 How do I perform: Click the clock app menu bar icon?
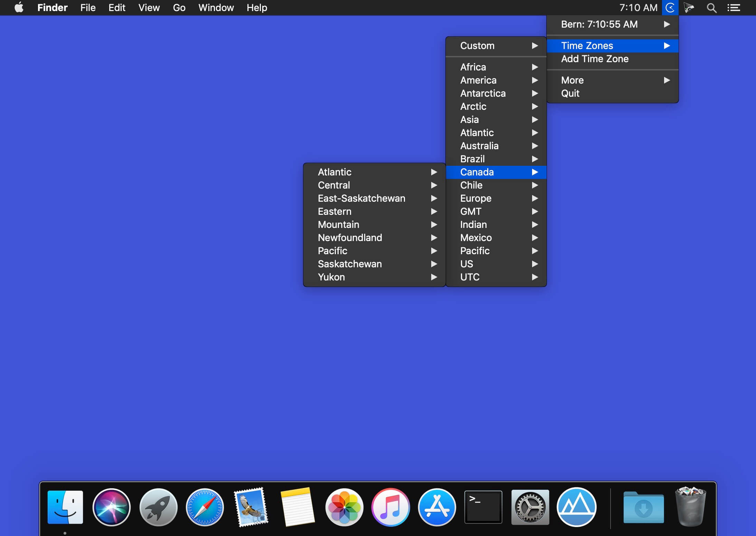670,8
